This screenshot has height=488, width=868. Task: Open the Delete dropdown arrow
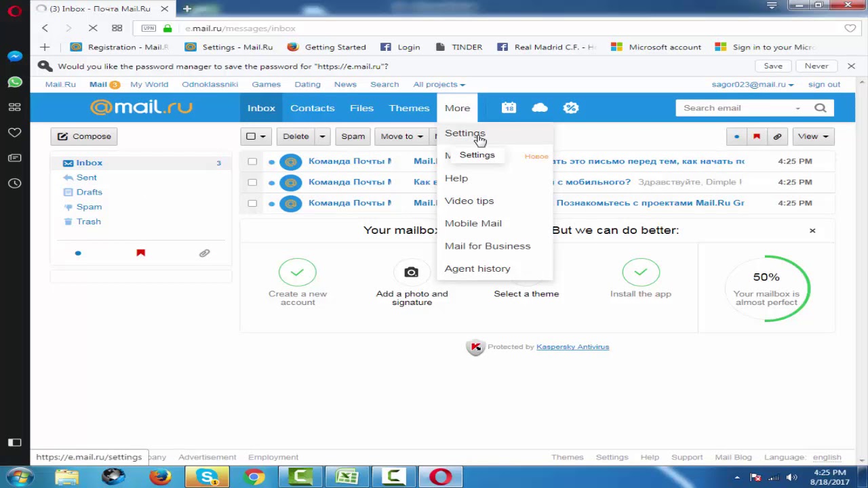(321, 136)
